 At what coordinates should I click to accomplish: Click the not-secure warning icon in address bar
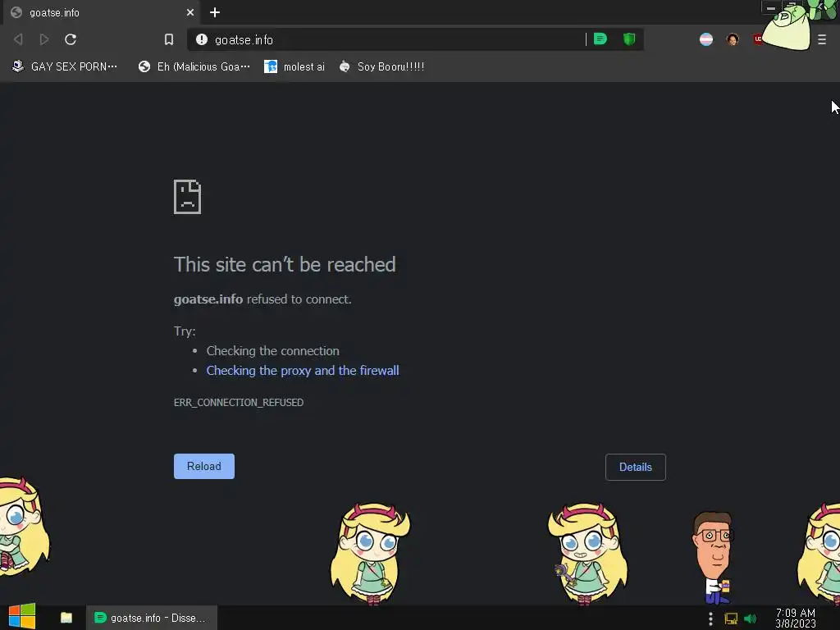(x=202, y=39)
